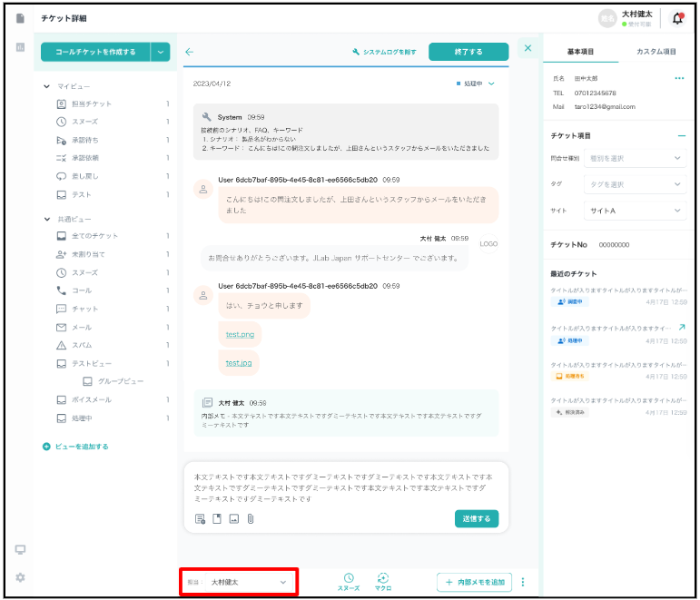The width and height of the screenshot is (700, 600).
Task: Click the スヌーズ clock icon in the bottom bar
Action: click(x=349, y=578)
